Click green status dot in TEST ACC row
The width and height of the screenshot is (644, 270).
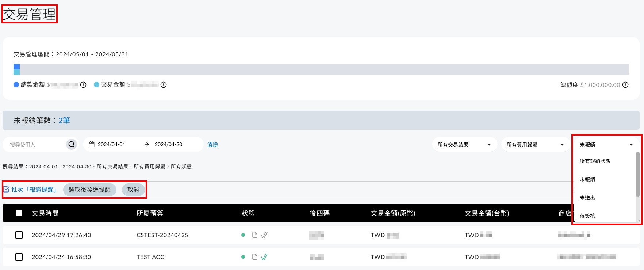(243, 257)
